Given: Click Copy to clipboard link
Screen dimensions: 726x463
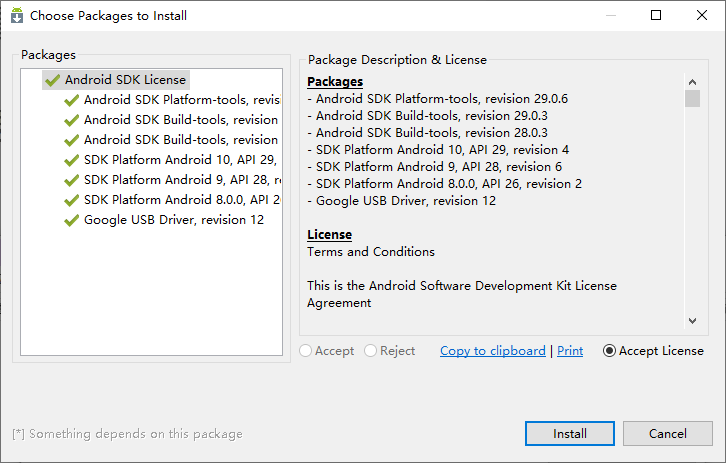Looking at the screenshot, I should coord(493,351).
